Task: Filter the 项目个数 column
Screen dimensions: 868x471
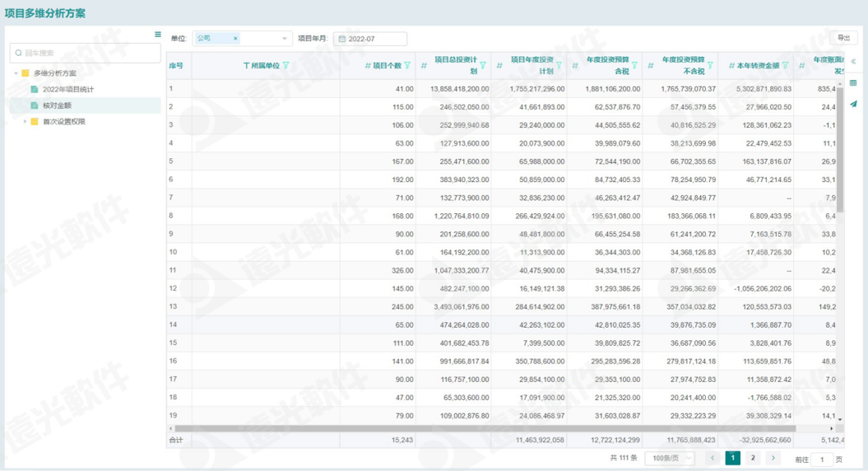Action: click(407, 66)
